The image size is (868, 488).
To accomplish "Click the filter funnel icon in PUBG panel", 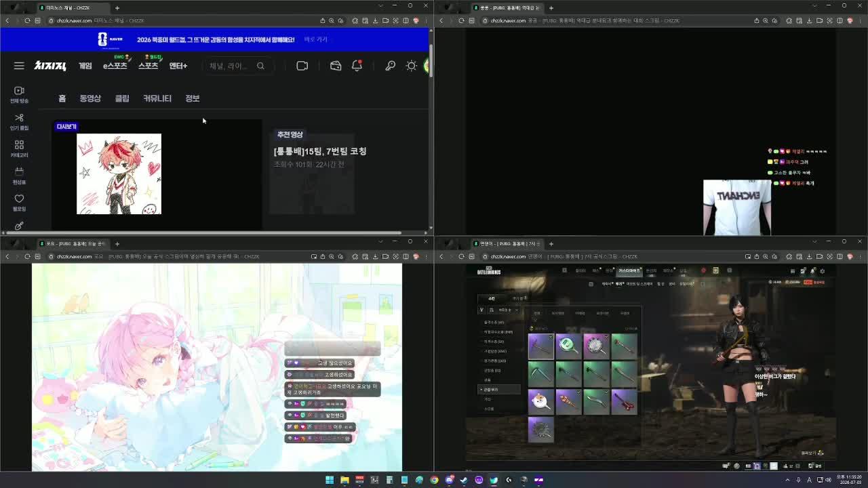I will (482, 310).
